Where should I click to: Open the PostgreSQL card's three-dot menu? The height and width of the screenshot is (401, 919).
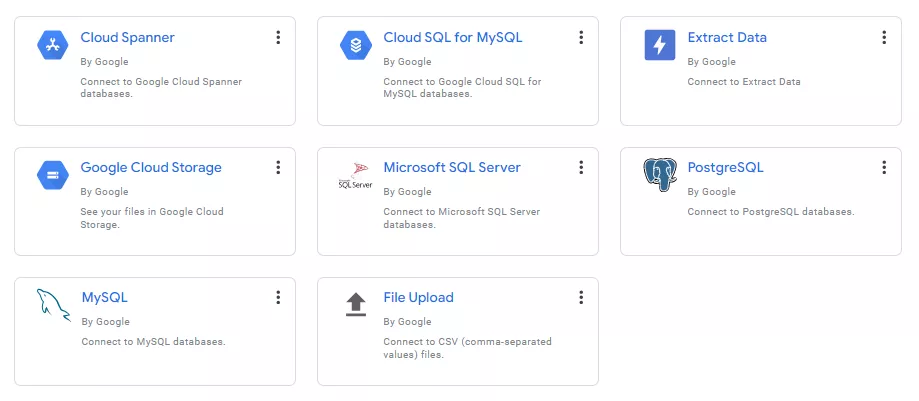point(884,168)
